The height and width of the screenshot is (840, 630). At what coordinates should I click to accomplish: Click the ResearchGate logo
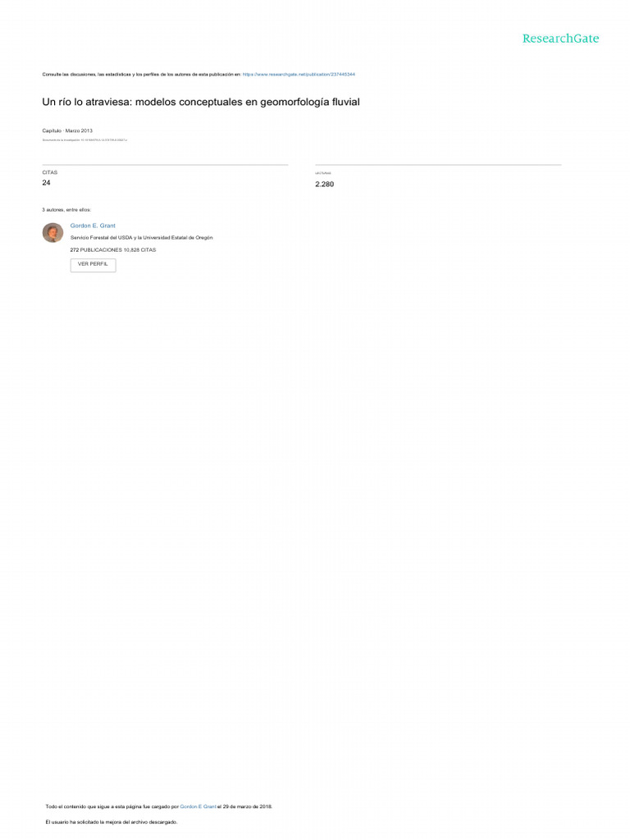tap(560, 39)
